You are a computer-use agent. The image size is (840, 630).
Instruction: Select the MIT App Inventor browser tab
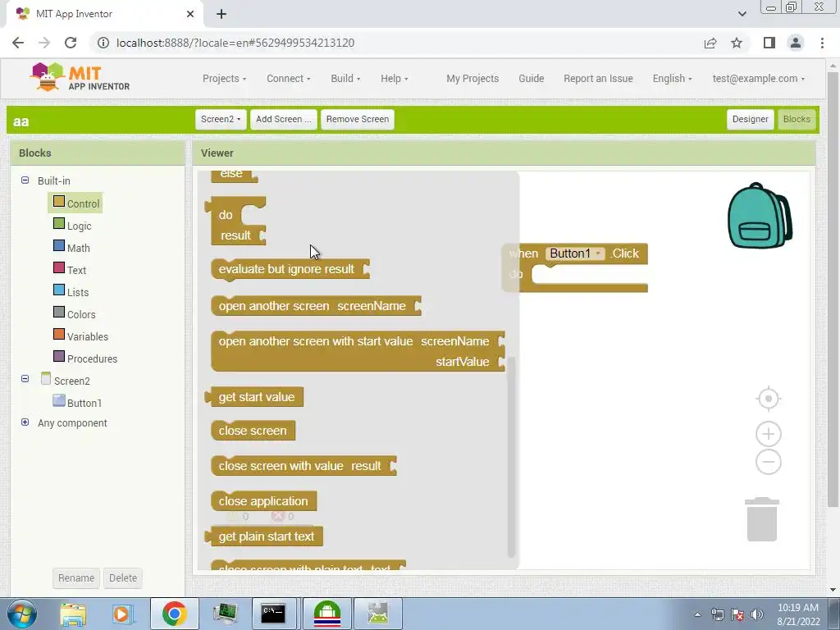tap(104, 14)
